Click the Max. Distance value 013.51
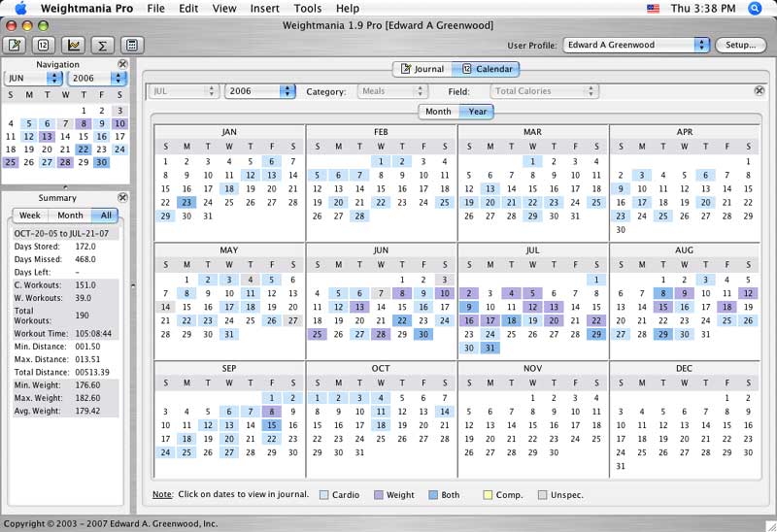The image size is (777, 532). tap(87, 359)
